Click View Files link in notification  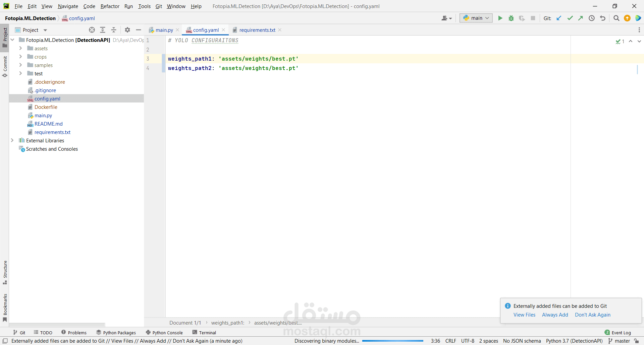coord(524,315)
